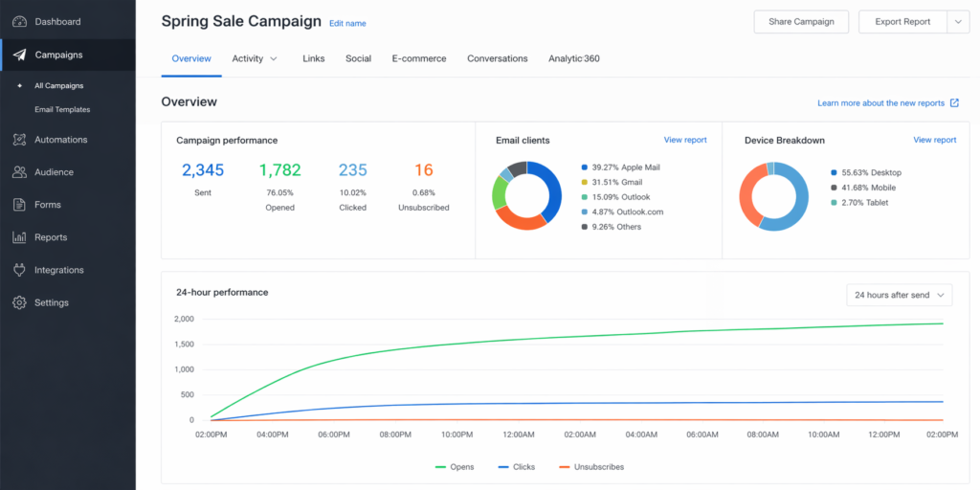Click the Edit name link

(x=347, y=23)
